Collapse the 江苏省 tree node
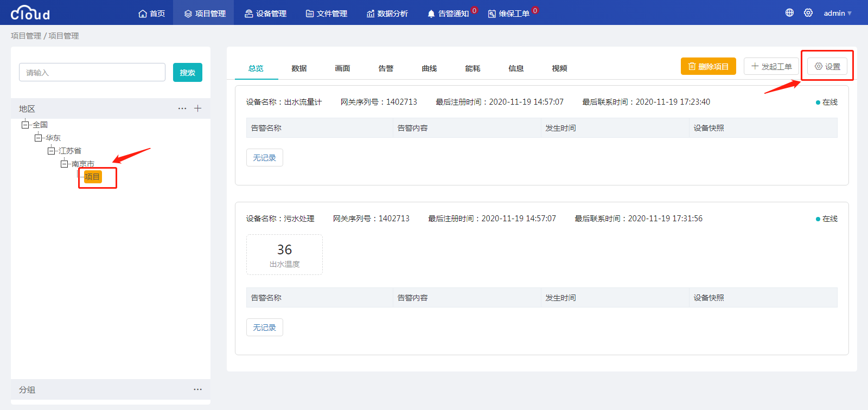 (x=51, y=151)
